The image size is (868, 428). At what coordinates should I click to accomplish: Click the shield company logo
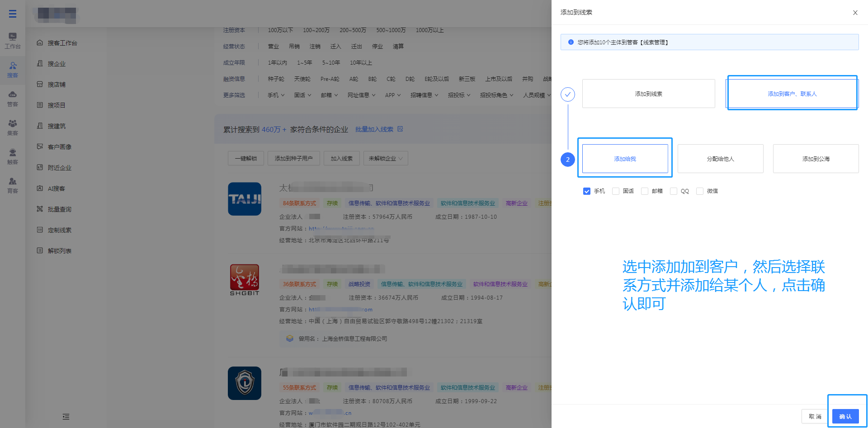(245, 383)
